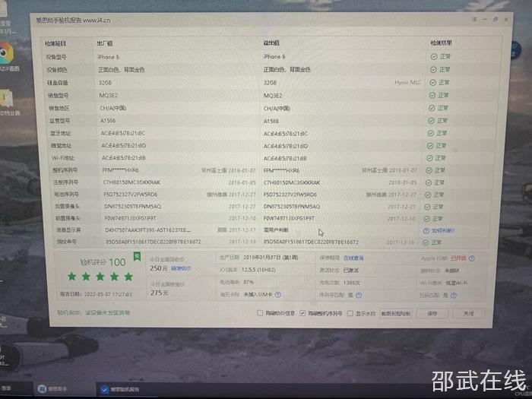Click the green check icon in the 硬盘容量 row
This screenshot has width=532, height=399.
[x=433, y=82]
